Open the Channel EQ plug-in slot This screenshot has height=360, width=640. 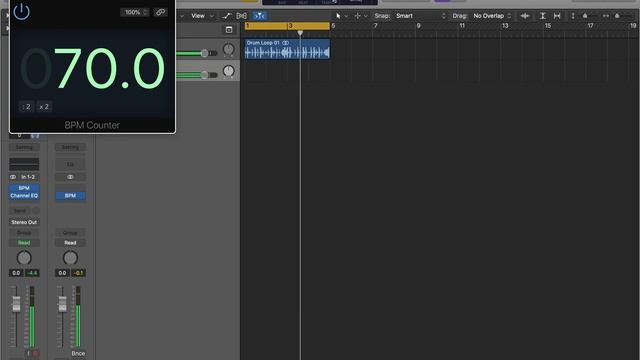24,196
